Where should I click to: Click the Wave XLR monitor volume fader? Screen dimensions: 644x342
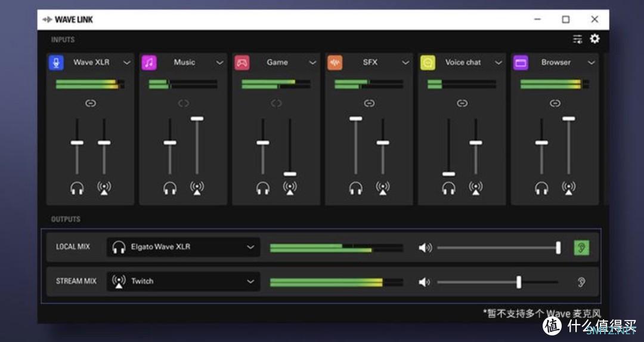77,147
